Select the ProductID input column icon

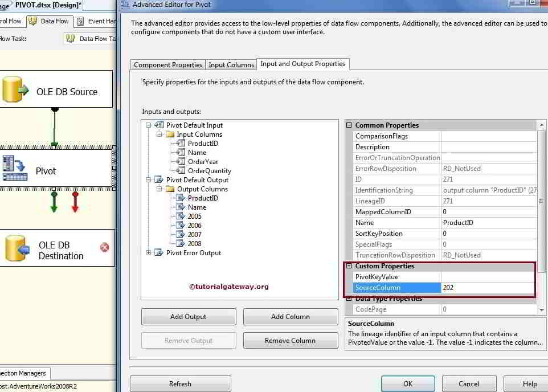[182, 143]
